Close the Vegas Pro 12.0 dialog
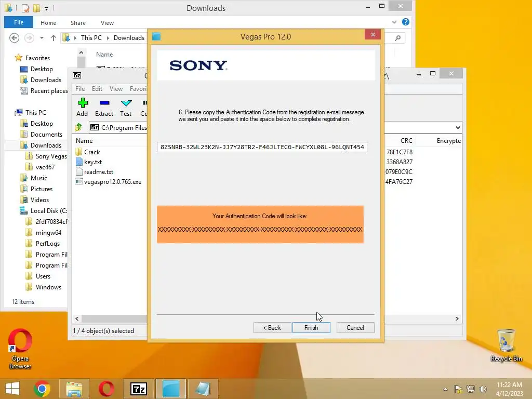 click(373, 35)
